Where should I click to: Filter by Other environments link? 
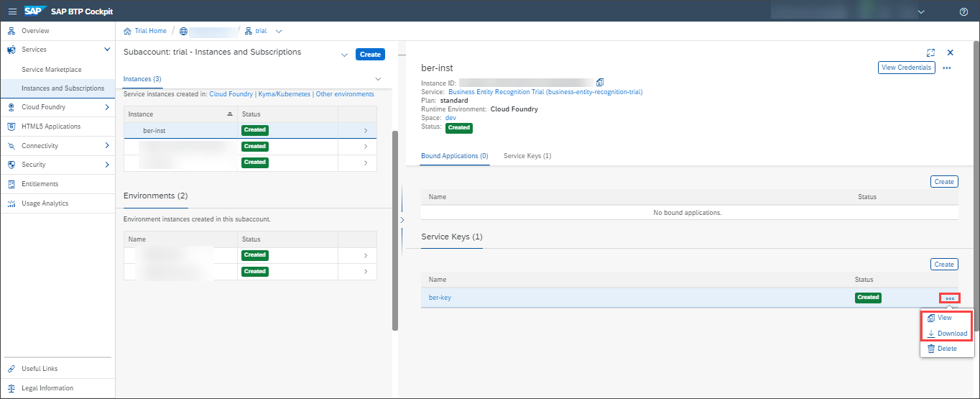[x=345, y=94]
